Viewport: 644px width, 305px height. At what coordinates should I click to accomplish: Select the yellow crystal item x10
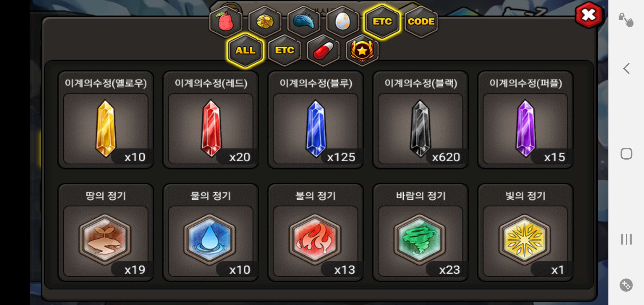click(x=106, y=120)
